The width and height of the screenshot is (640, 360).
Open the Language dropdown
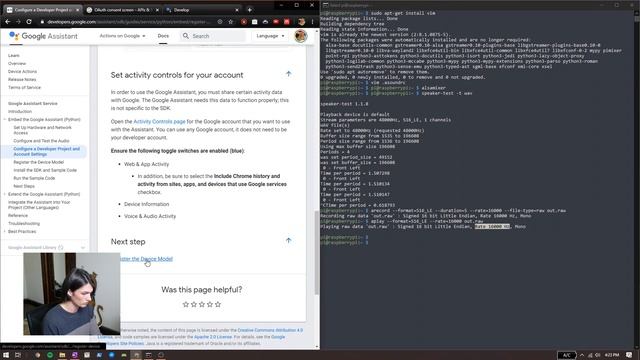pyautogui.click(x=270, y=36)
